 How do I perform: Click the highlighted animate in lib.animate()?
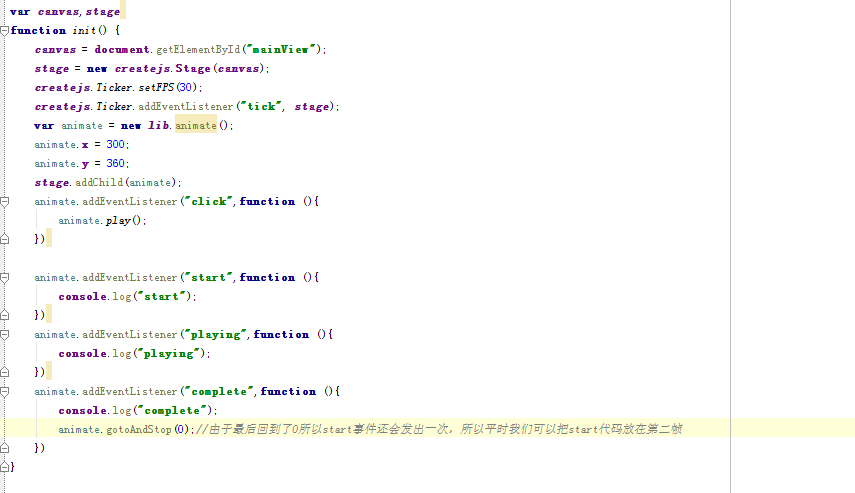(x=195, y=125)
